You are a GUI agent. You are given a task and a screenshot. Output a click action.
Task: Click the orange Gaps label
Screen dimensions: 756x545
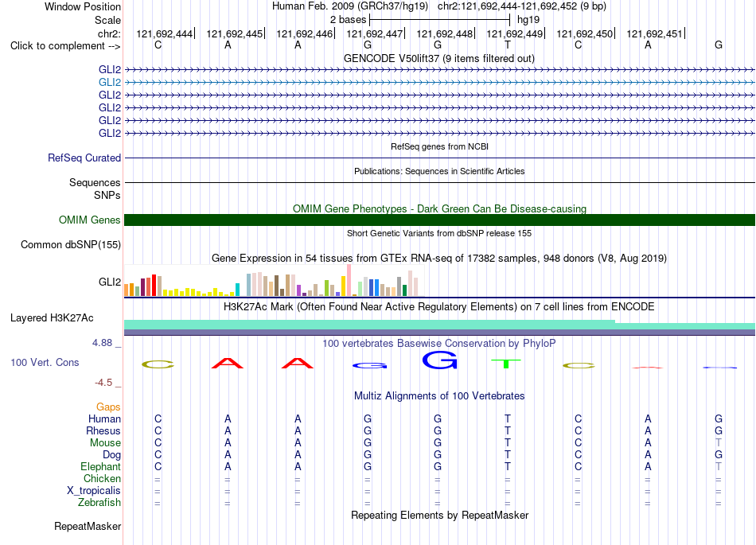(108, 407)
